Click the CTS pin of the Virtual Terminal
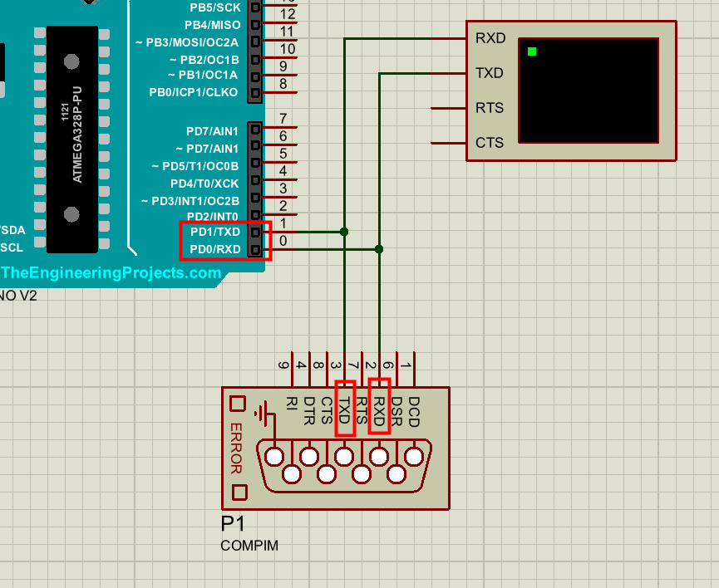Viewport: 719px width, 588px height. pyautogui.click(x=489, y=143)
